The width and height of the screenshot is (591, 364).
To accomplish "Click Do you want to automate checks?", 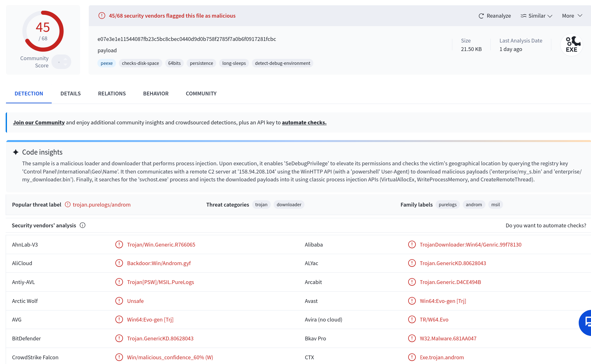I will [x=546, y=225].
